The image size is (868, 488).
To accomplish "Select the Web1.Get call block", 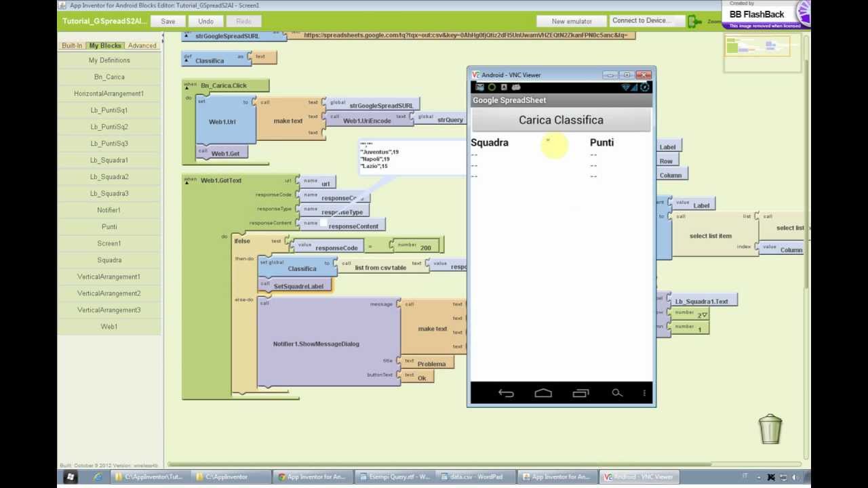I will (x=222, y=153).
